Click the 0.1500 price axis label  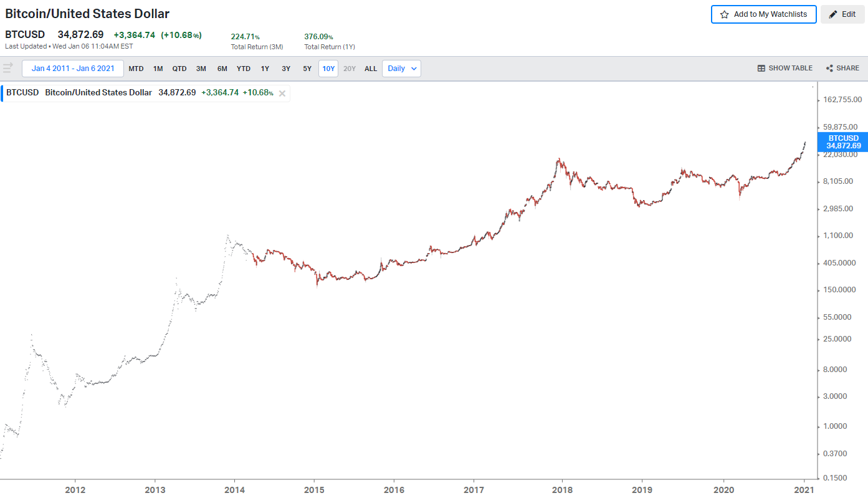(x=836, y=478)
